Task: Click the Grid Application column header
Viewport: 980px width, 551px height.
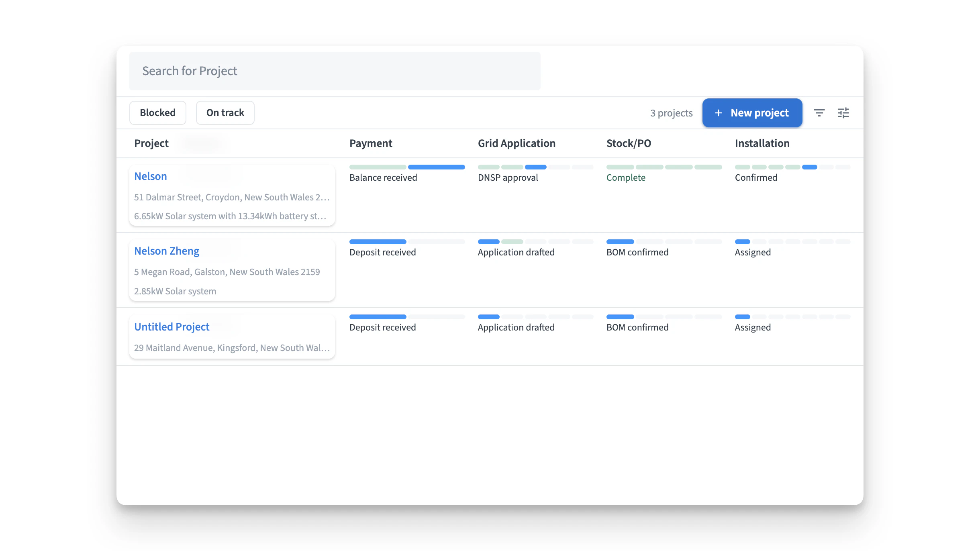Action: pyautogui.click(x=517, y=143)
